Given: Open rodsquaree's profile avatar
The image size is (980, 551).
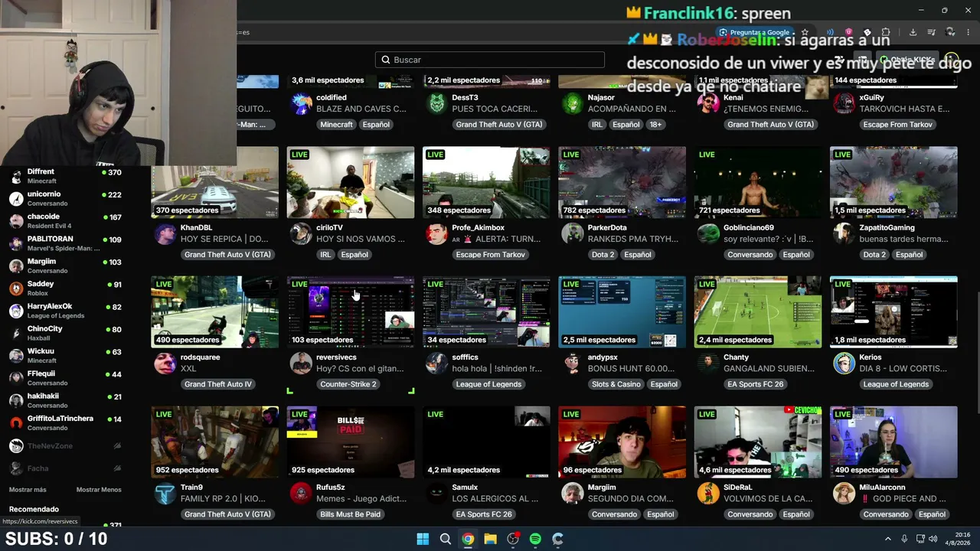Looking at the screenshot, I should coord(165,363).
